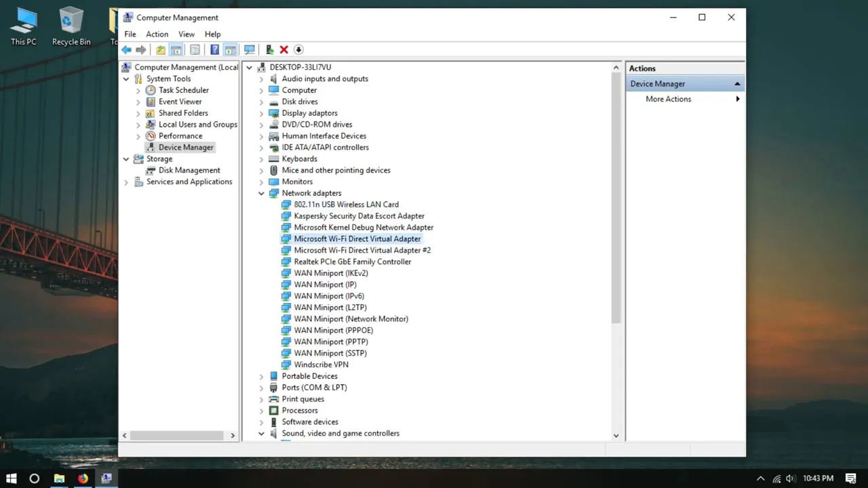Select Task Scheduler in the console tree

[184, 90]
